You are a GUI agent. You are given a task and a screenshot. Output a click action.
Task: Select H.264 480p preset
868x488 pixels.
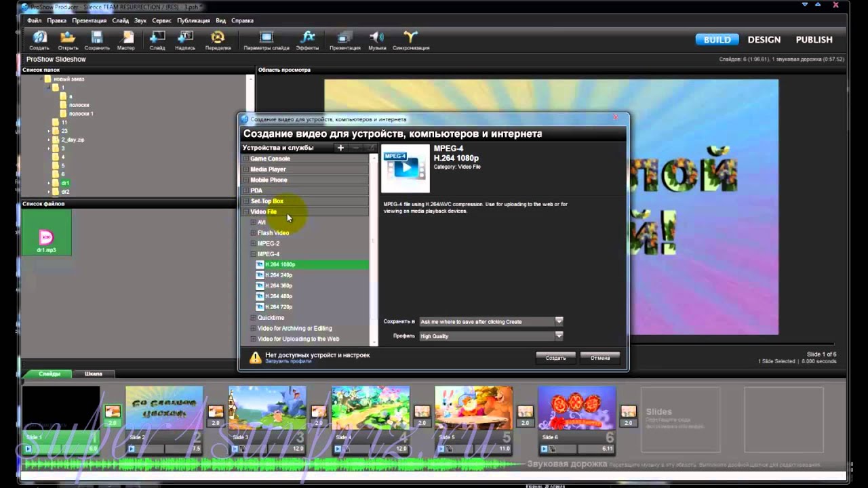pyautogui.click(x=279, y=296)
